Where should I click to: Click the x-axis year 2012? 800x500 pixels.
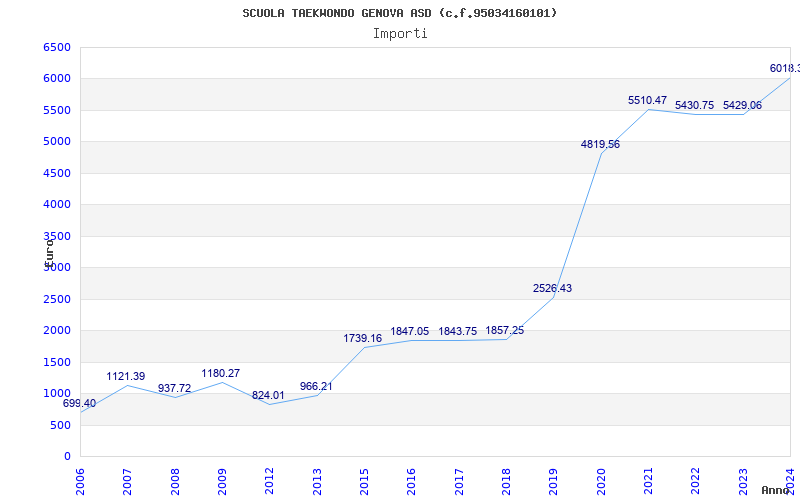pos(269,482)
